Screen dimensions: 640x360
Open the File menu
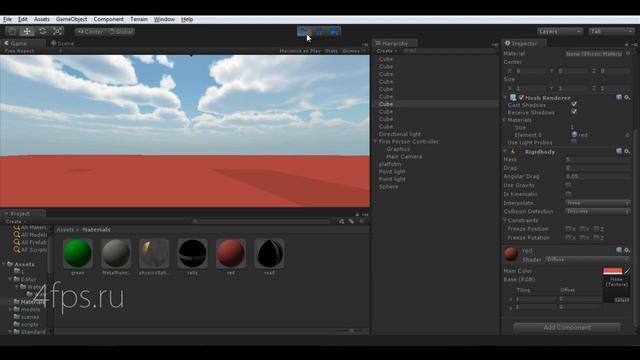[7, 19]
